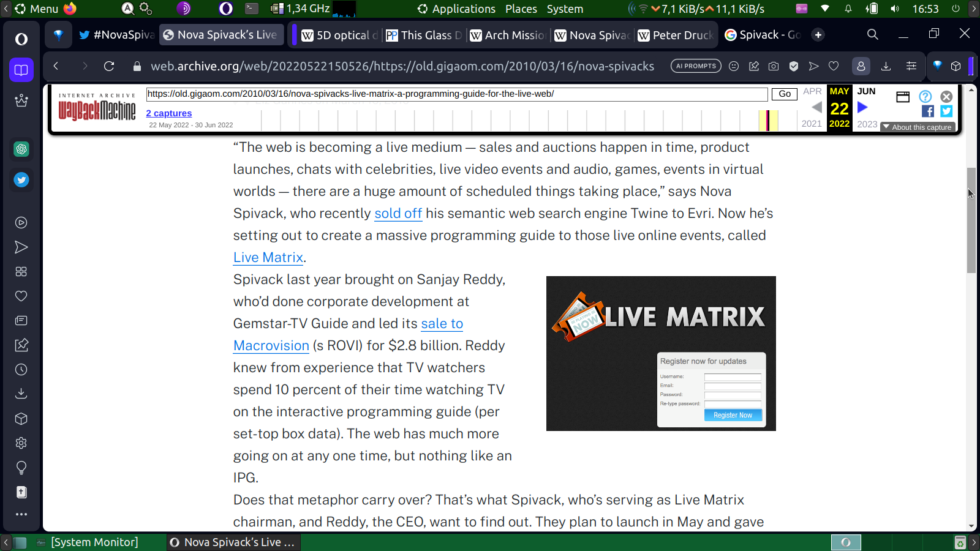
Task: Open the profile account icon in toolbar
Action: click(861, 66)
